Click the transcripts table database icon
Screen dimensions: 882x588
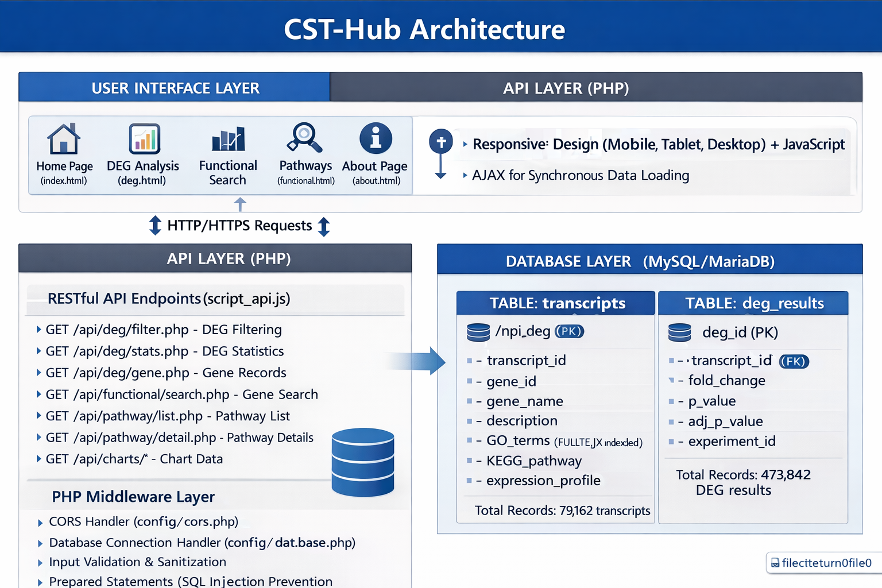point(478,332)
